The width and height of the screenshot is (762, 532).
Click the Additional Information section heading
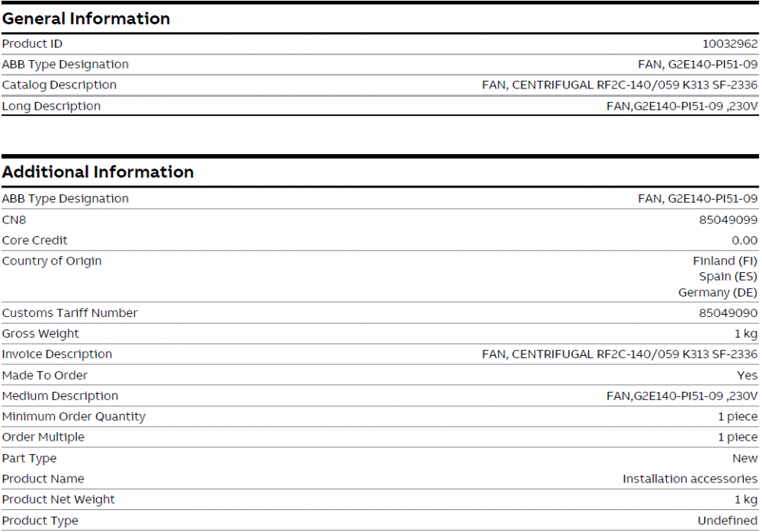pos(98,172)
